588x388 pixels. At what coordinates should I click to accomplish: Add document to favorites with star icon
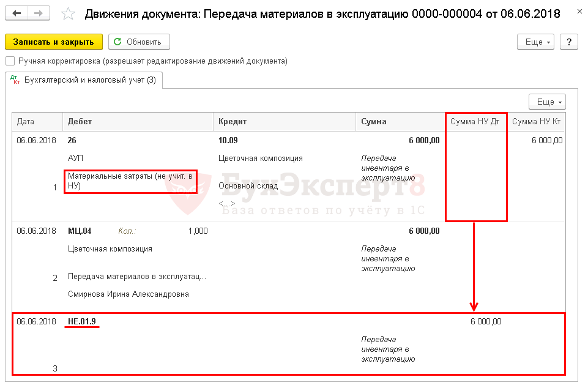(x=69, y=13)
